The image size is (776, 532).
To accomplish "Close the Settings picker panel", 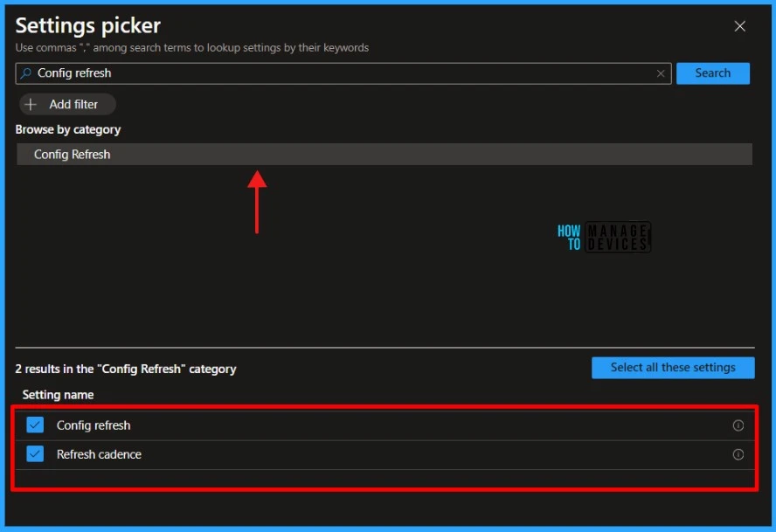I will 739,26.
